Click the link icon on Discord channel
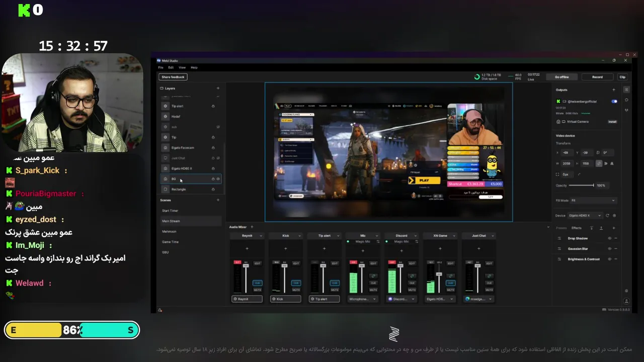 tap(412, 276)
